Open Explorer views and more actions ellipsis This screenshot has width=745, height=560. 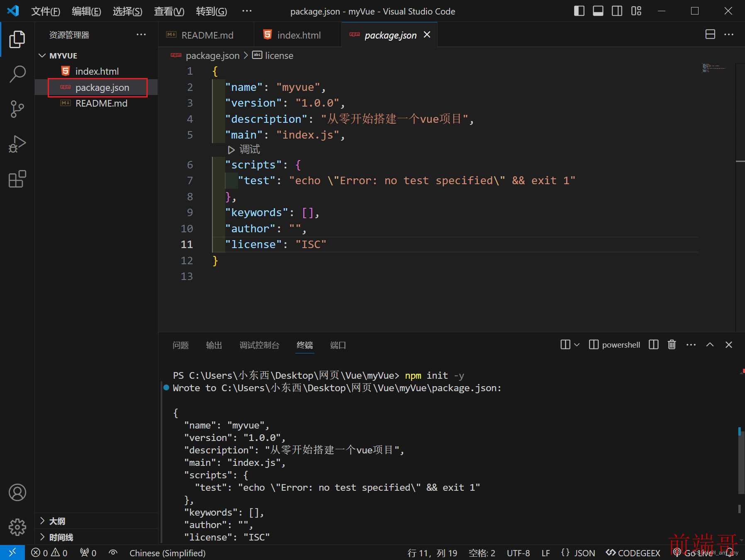[x=141, y=34]
